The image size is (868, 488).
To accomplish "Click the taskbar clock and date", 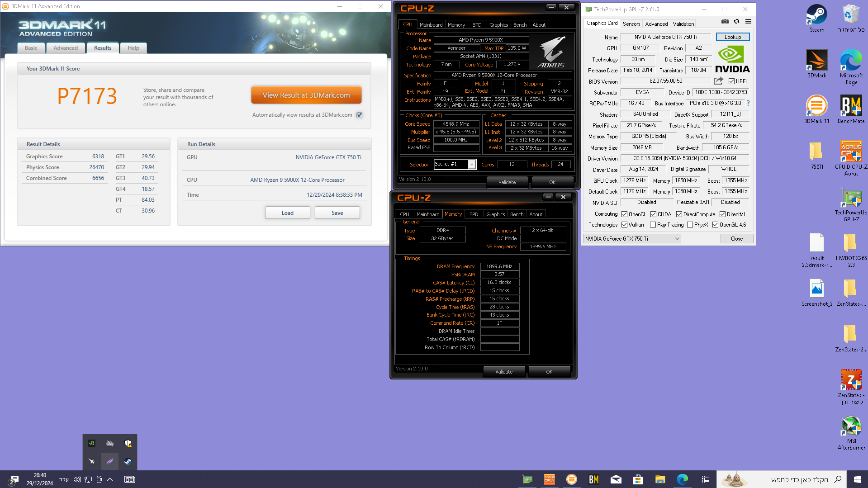I will pos(40,479).
